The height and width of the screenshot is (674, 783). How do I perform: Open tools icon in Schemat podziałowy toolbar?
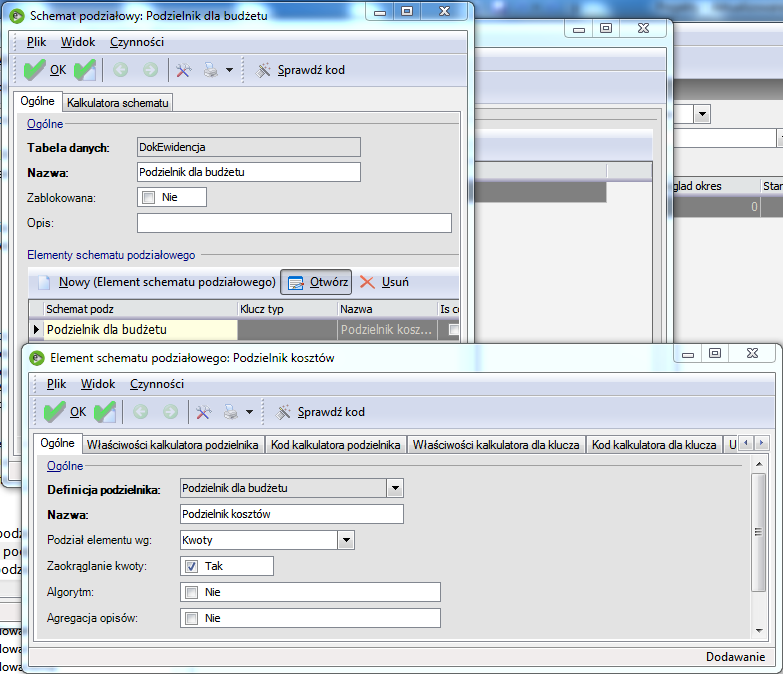click(184, 70)
